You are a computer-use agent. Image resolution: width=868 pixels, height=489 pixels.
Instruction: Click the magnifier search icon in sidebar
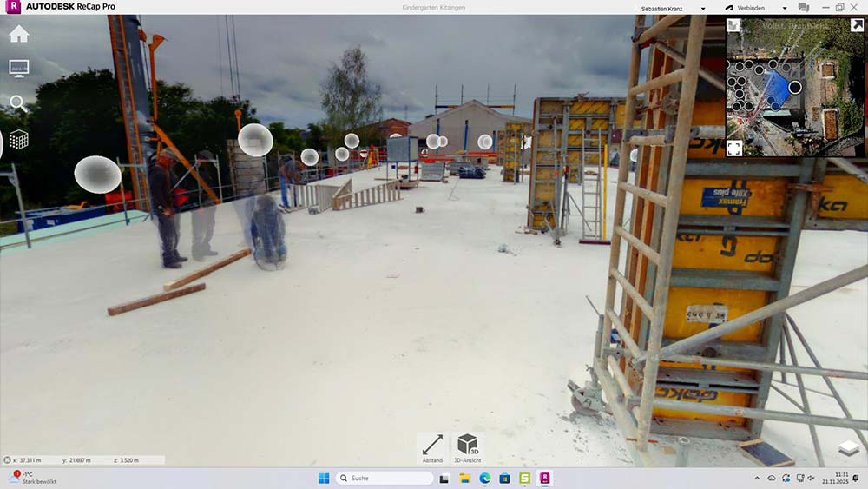pos(17,103)
